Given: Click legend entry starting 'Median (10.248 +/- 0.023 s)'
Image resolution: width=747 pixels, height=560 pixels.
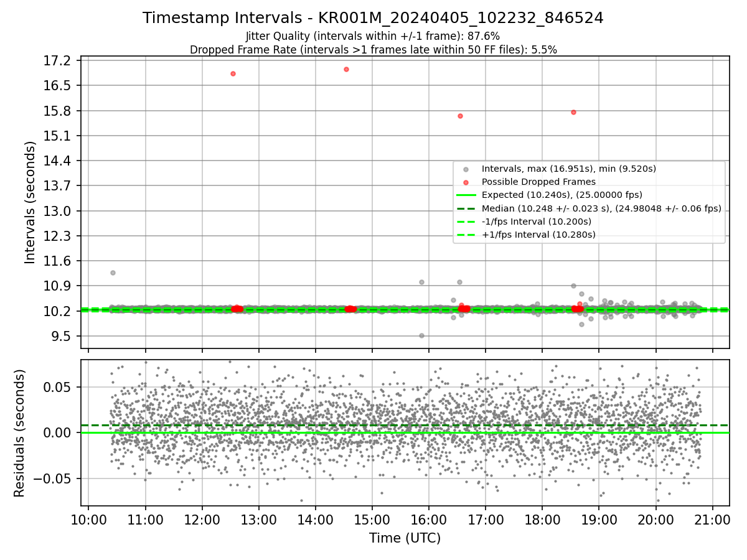Looking at the screenshot, I should (x=601, y=208).
